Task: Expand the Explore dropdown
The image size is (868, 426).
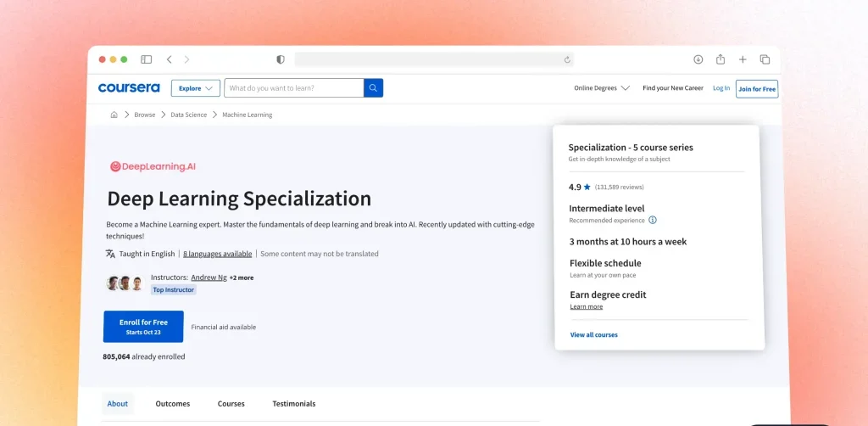Action: (x=196, y=88)
